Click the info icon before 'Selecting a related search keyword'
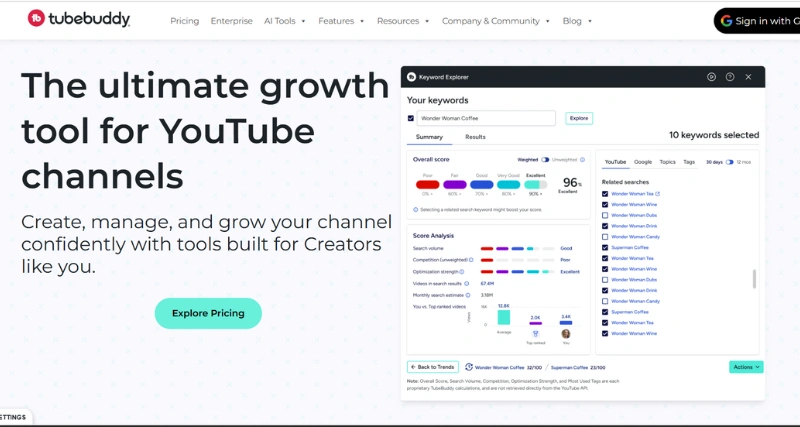Image resolution: width=800 pixels, height=427 pixels. [x=415, y=210]
